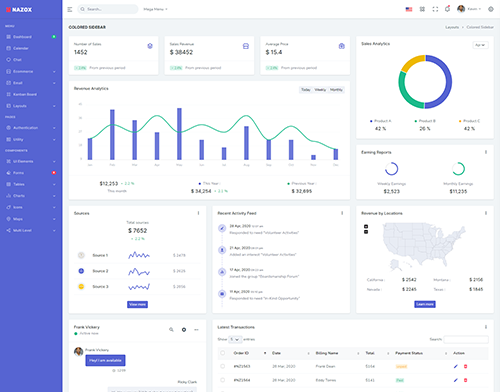Screen dimensions: 500x392
Task: Click Learn more under the map
Action: click(425, 304)
